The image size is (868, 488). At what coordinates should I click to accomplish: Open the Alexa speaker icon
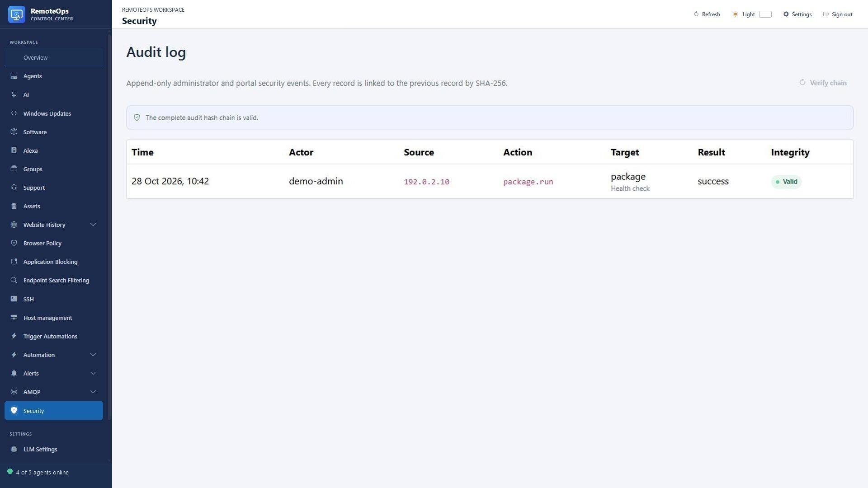point(14,150)
